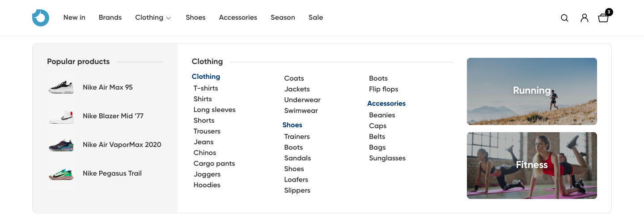
Task: Open the Brands menu item
Action: pyautogui.click(x=110, y=17)
